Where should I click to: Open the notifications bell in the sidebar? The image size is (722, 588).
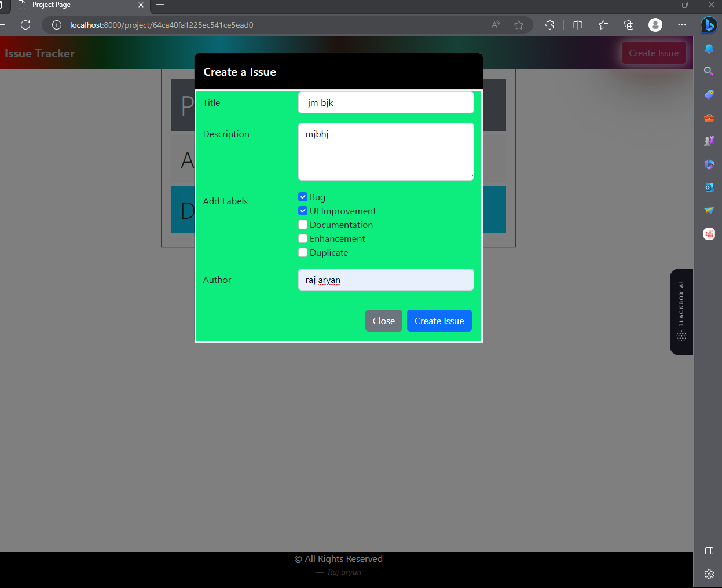tap(709, 49)
